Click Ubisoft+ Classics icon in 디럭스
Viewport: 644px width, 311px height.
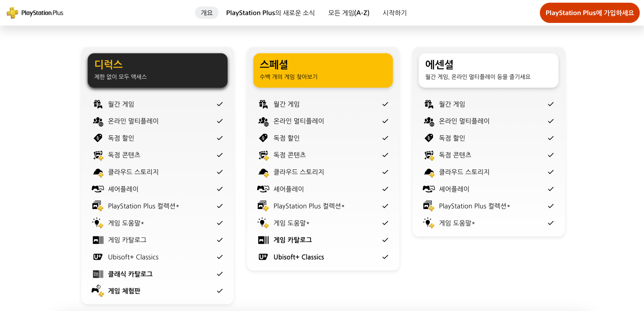[98, 257]
